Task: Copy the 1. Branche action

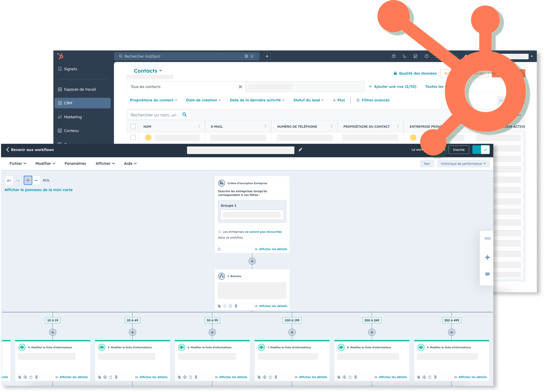Action: [219, 306]
